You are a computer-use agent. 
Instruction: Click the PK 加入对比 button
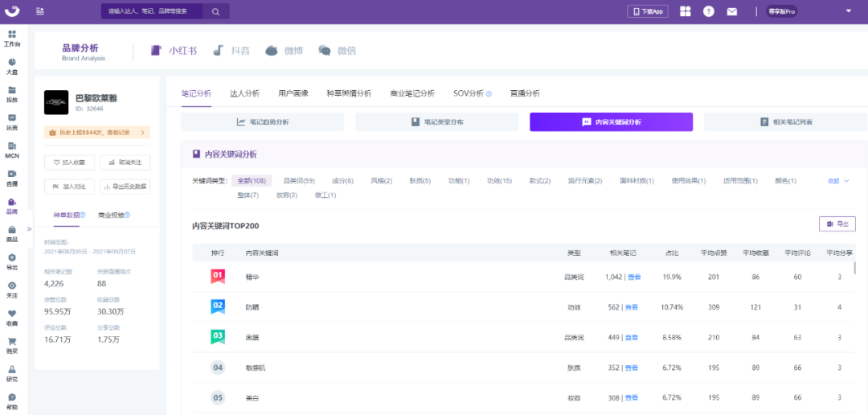[x=69, y=187]
